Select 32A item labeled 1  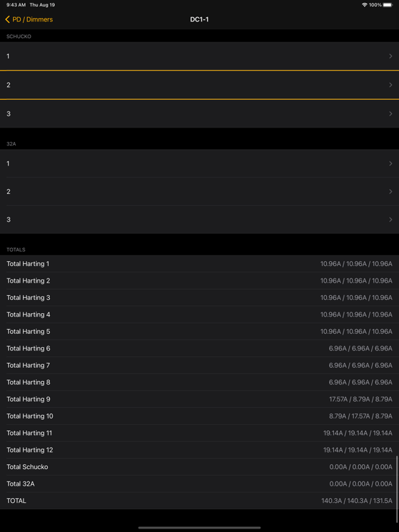point(199,163)
